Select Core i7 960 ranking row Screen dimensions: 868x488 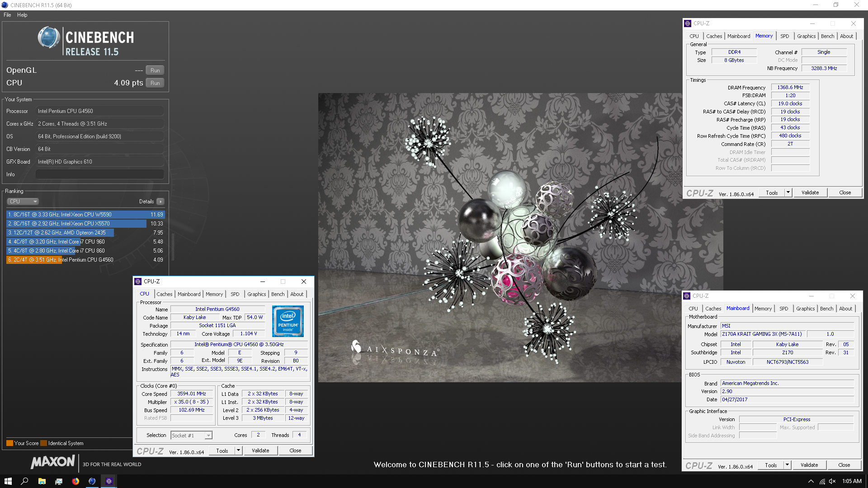[x=85, y=242]
